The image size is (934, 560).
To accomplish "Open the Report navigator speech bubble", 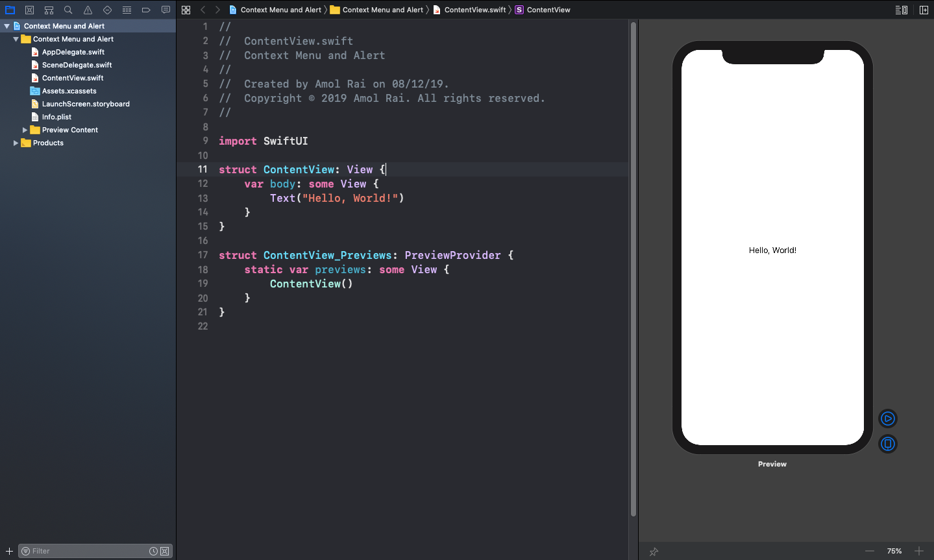I will coord(166,10).
